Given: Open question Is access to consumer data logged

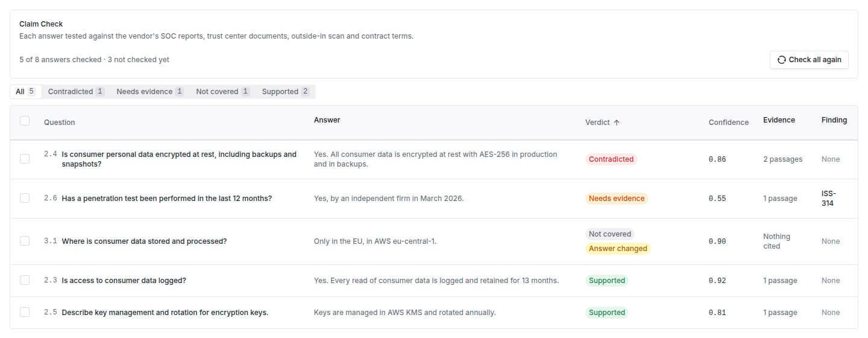Looking at the screenshot, I should 124,281.
